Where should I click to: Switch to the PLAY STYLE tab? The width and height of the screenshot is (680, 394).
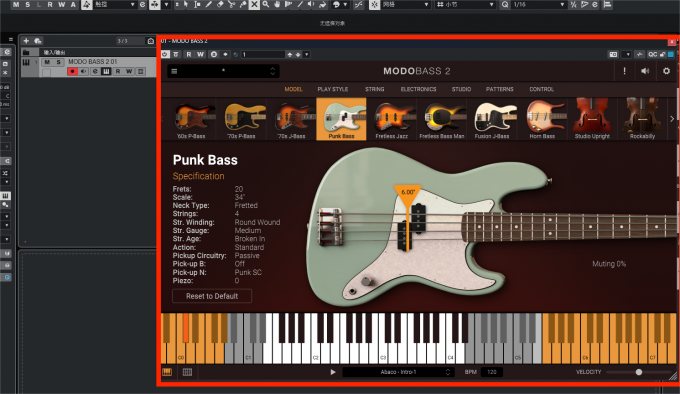(x=333, y=89)
